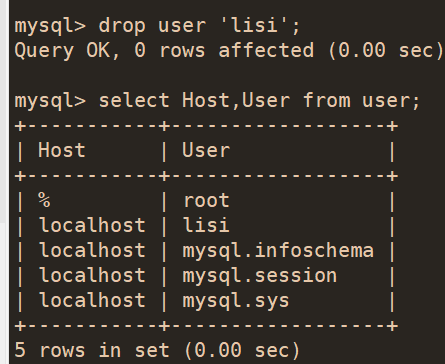Click the lisi user entry in table
This screenshot has width=445, height=364.
206,225
